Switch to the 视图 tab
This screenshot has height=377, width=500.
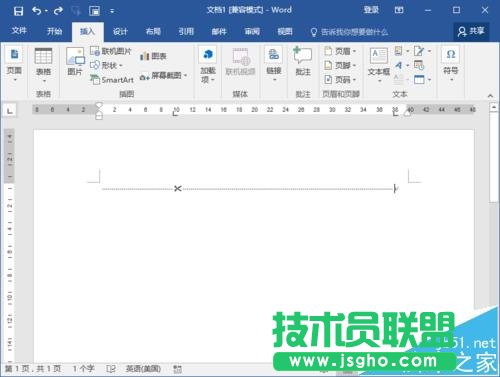285,32
